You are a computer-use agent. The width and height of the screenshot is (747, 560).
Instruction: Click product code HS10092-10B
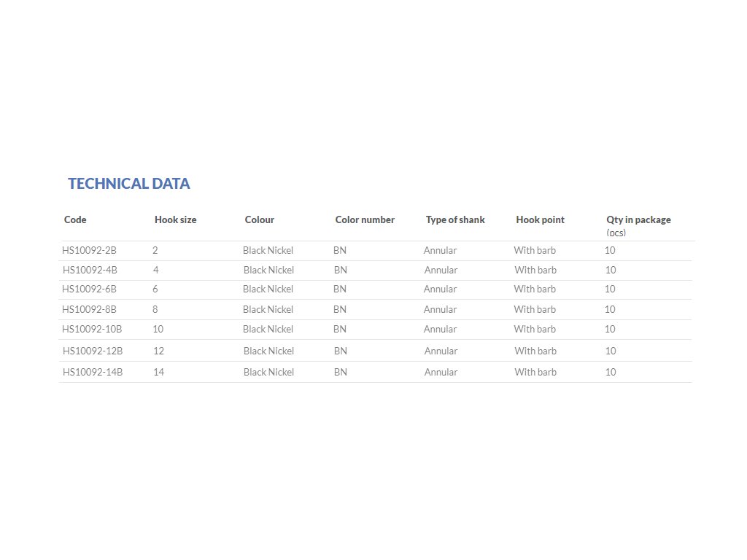click(92, 329)
